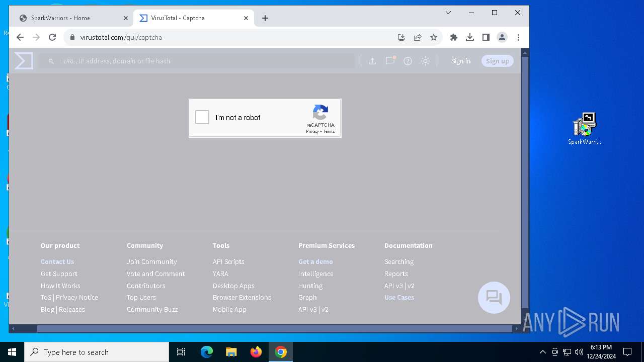Go back with the browser back arrow

point(20,37)
